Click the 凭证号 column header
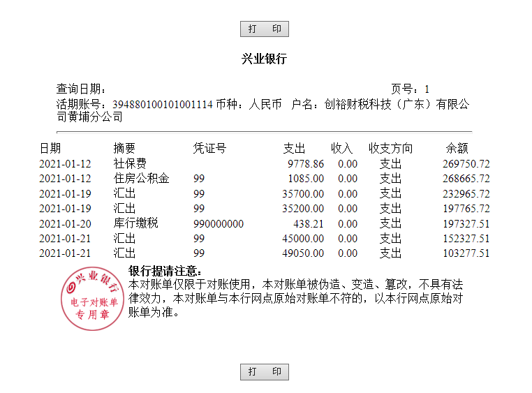The width and height of the screenshot is (532, 393). 209,148
